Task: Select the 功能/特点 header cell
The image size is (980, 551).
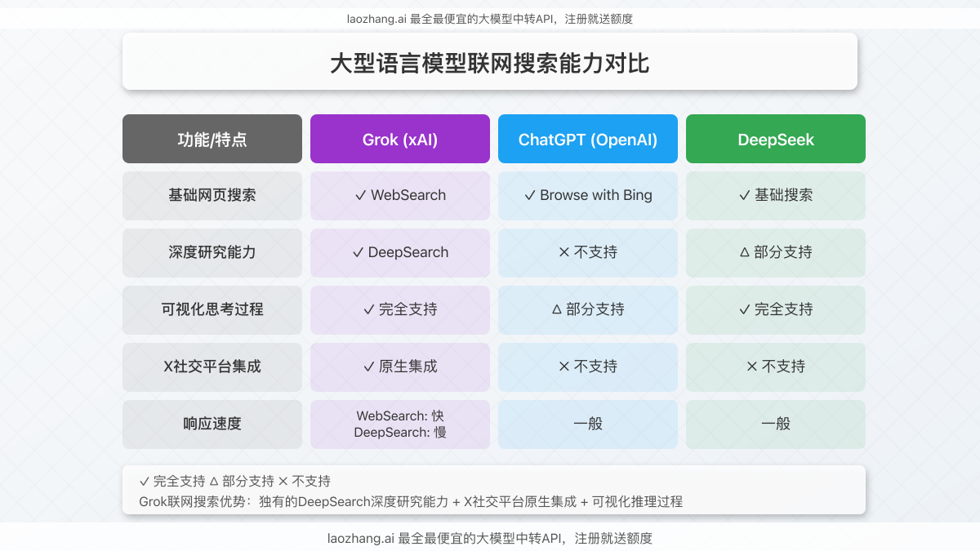Action: 212,139
